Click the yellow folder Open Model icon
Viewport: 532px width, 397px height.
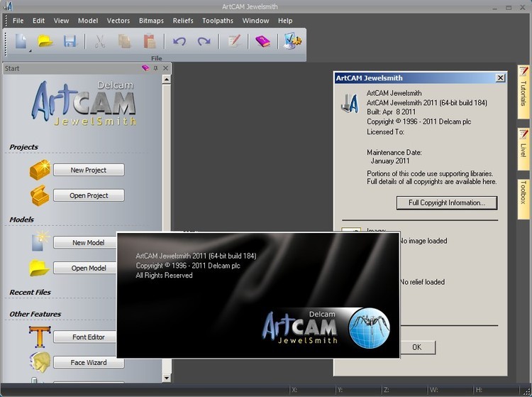(39, 268)
